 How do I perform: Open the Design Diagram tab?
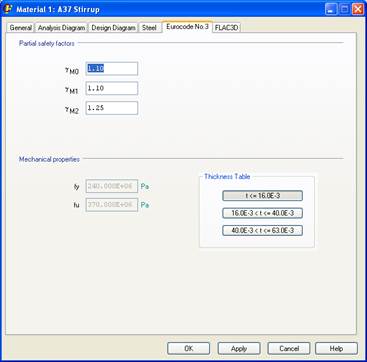(113, 28)
